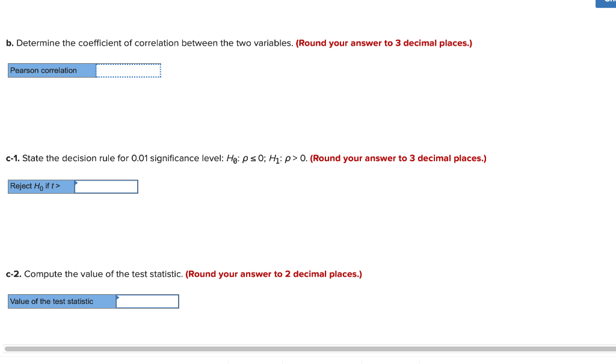Click the Pearson correlation blue label
The width and height of the screenshot is (616, 364).
click(x=51, y=70)
